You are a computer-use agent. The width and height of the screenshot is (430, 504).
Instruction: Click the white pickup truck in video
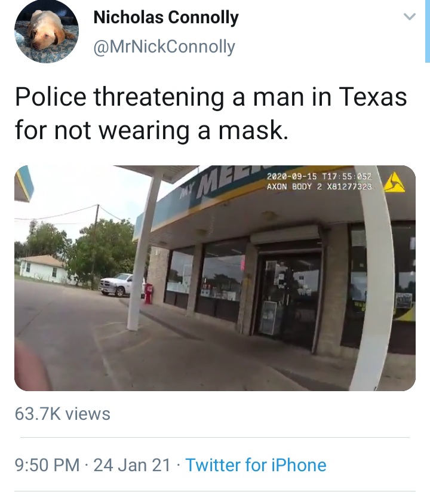[x=122, y=284]
